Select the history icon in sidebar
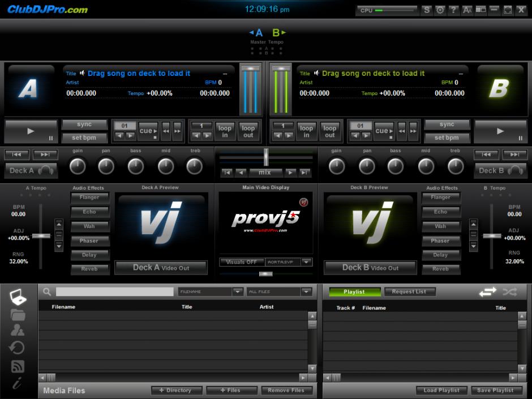Viewport: 532px width, 399px height. [x=18, y=348]
